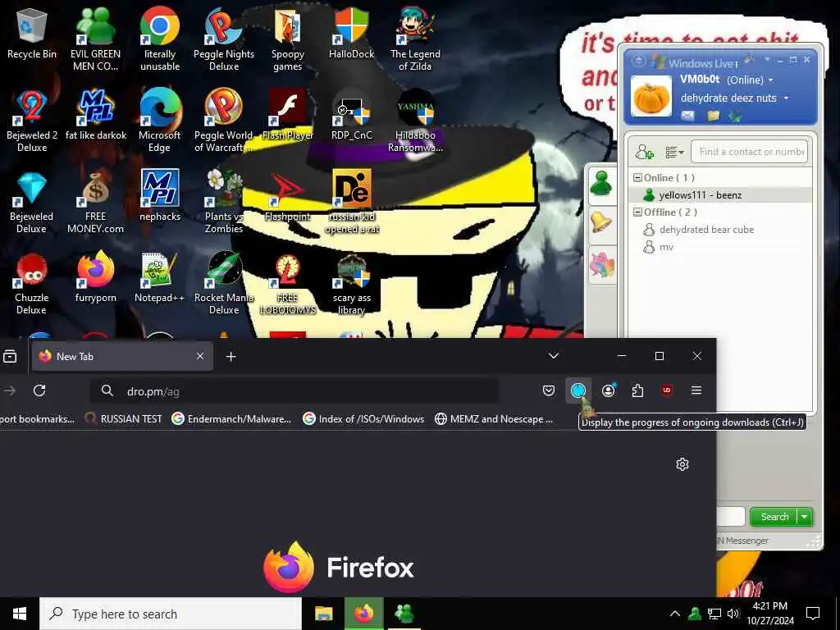The height and width of the screenshot is (630, 840).
Task: Select the RDP_CnC shortcut
Action: click(351, 116)
